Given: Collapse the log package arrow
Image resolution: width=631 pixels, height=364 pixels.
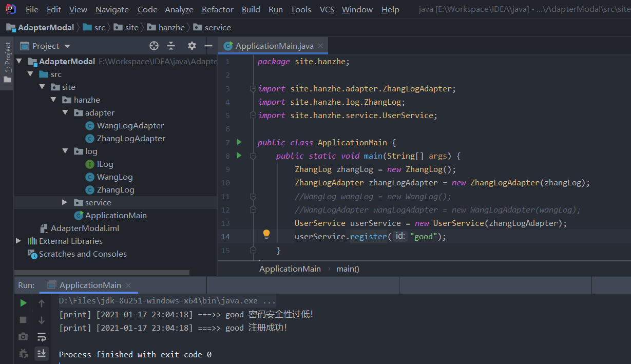Looking at the screenshot, I should 65,151.
